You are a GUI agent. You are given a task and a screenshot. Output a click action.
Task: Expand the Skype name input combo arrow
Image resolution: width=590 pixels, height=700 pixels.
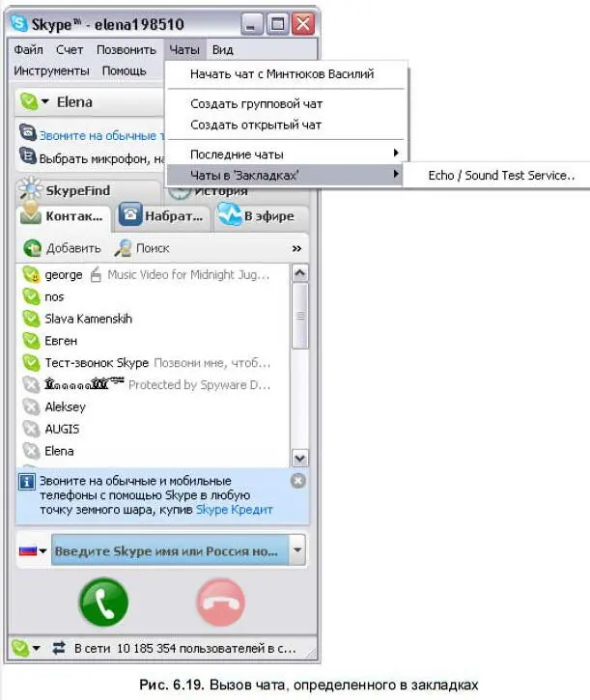point(297,550)
